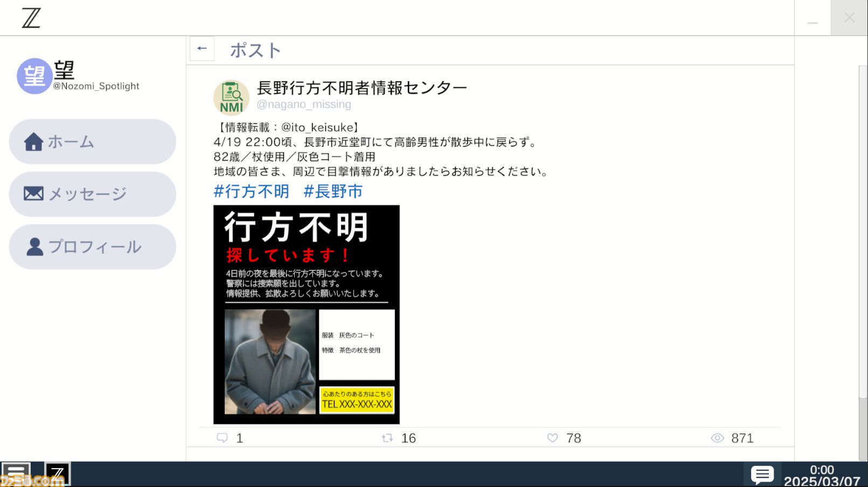Open the missing person poster image
This screenshot has width=868, height=487.
(x=307, y=315)
